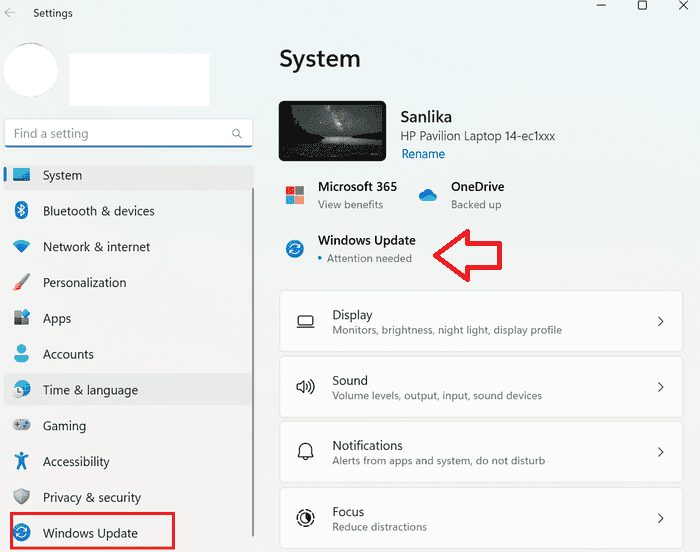This screenshot has height=552, width=700.
Task: Go to Gaming settings label
Action: pos(65,426)
